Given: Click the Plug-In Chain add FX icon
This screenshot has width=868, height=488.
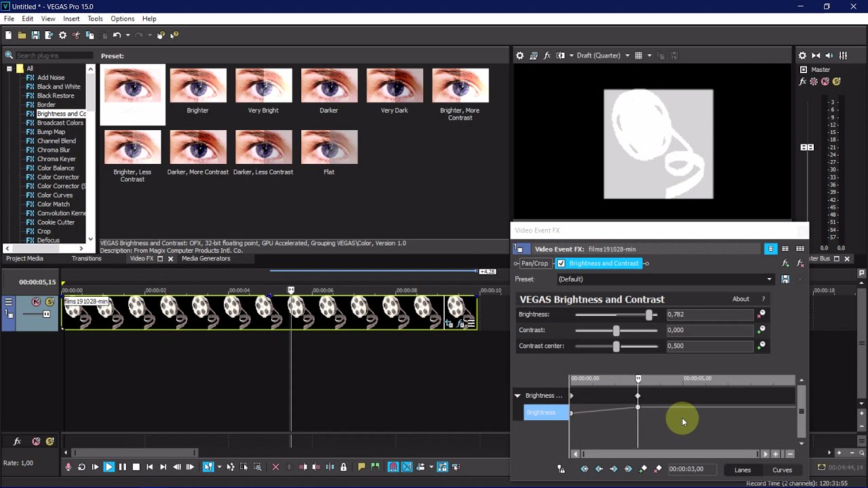Looking at the screenshot, I should (786, 264).
